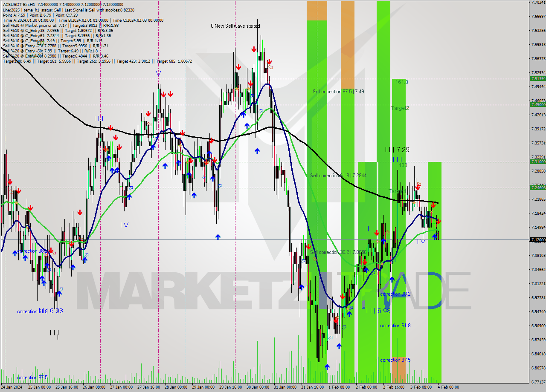Click the 7.70241 price axis label

pyautogui.click(x=538, y=3)
